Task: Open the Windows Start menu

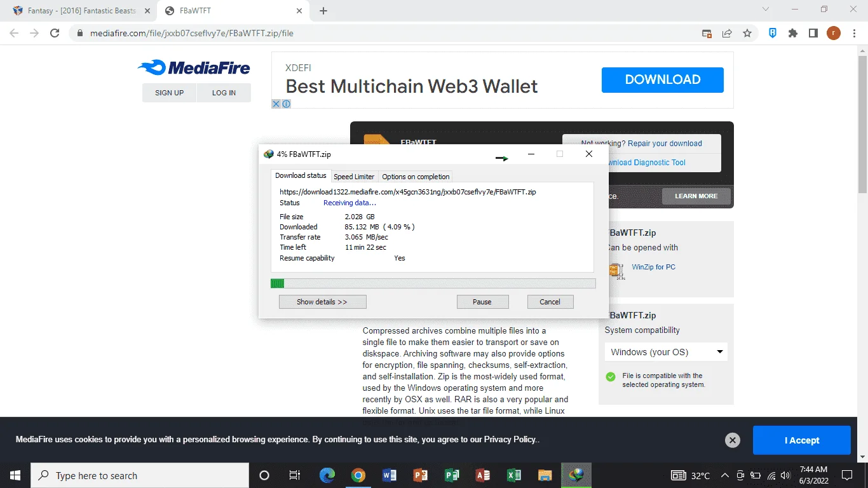Action: coord(15,475)
